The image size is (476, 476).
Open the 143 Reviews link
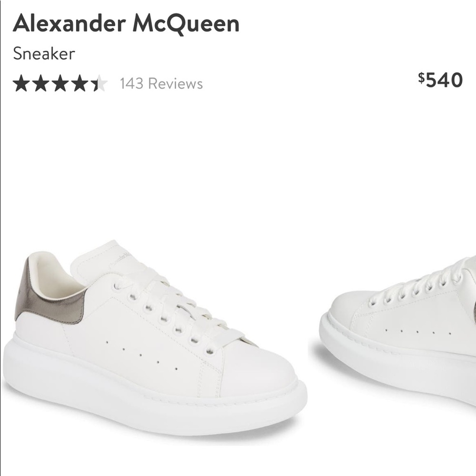click(x=161, y=83)
